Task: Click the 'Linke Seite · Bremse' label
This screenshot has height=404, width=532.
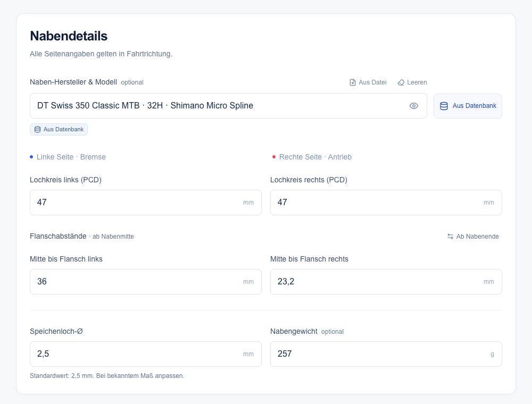Action: (x=71, y=157)
